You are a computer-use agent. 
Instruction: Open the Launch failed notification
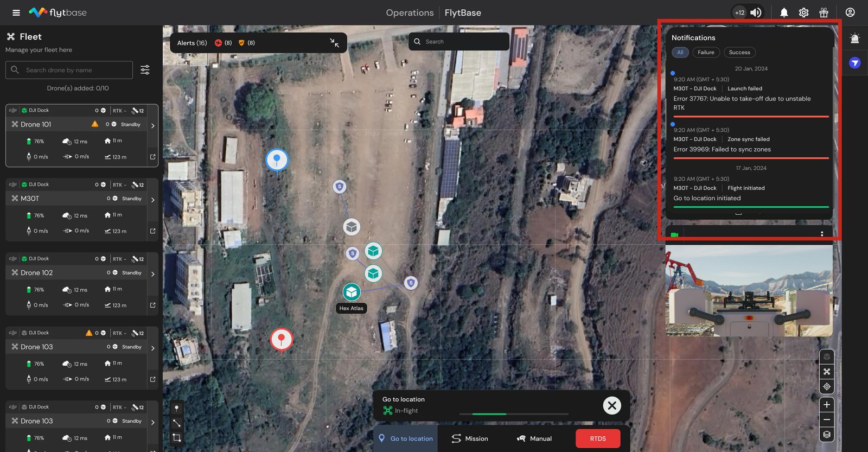pyautogui.click(x=751, y=96)
